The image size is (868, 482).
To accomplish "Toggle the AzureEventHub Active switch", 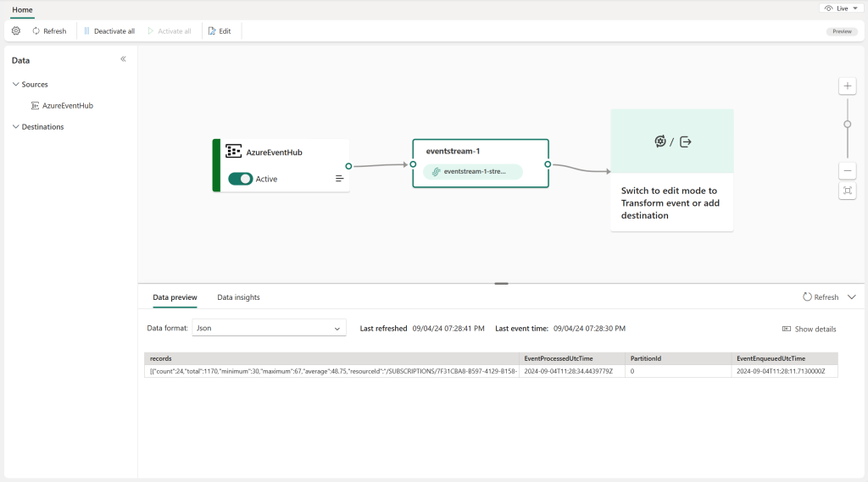I will (x=240, y=179).
